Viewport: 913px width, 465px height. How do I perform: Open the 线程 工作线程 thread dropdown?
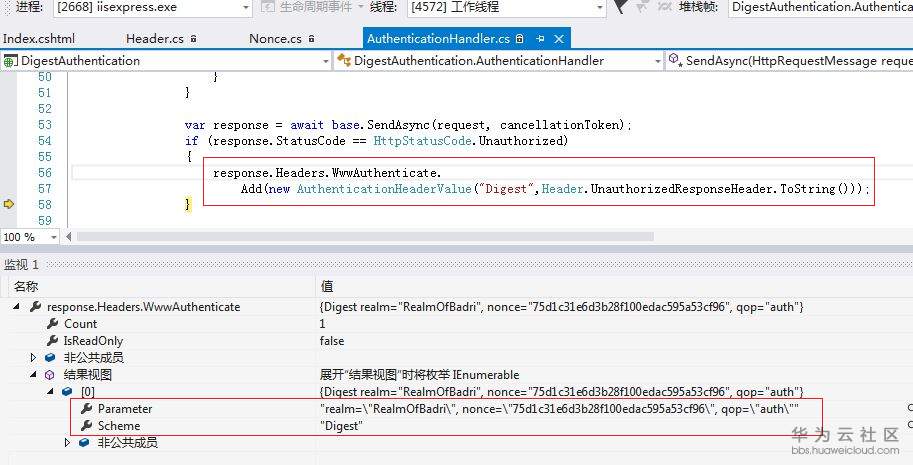pos(507,8)
